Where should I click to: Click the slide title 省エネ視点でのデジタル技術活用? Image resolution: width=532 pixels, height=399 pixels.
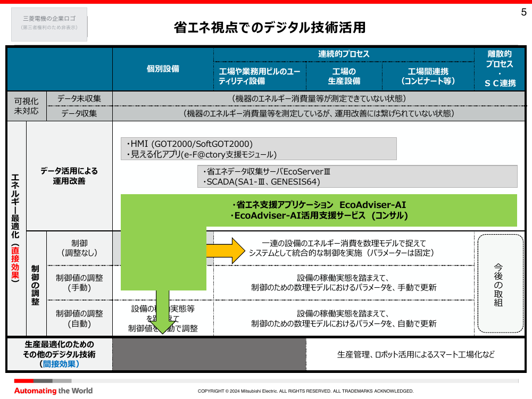(270, 28)
